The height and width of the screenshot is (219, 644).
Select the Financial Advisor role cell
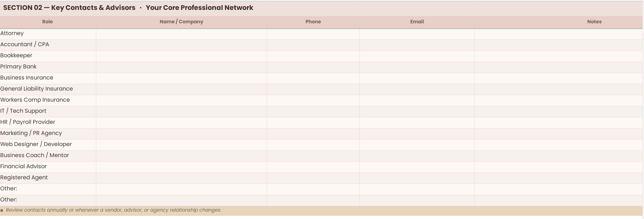(x=48, y=167)
